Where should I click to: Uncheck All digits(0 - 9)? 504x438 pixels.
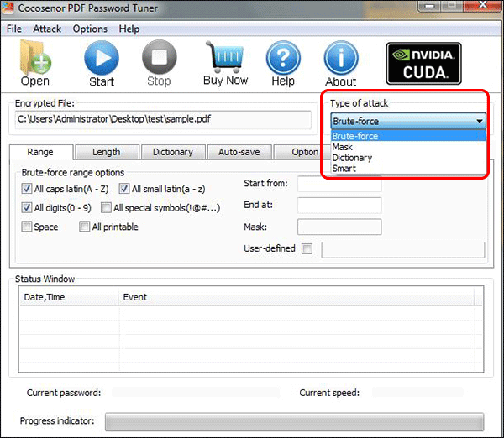(x=26, y=207)
